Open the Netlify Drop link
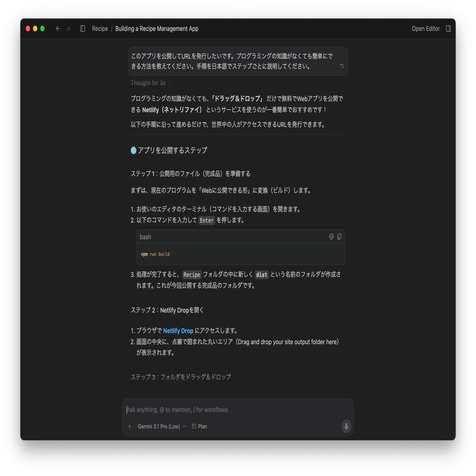The height and width of the screenshot is (476, 476). [x=178, y=331]
